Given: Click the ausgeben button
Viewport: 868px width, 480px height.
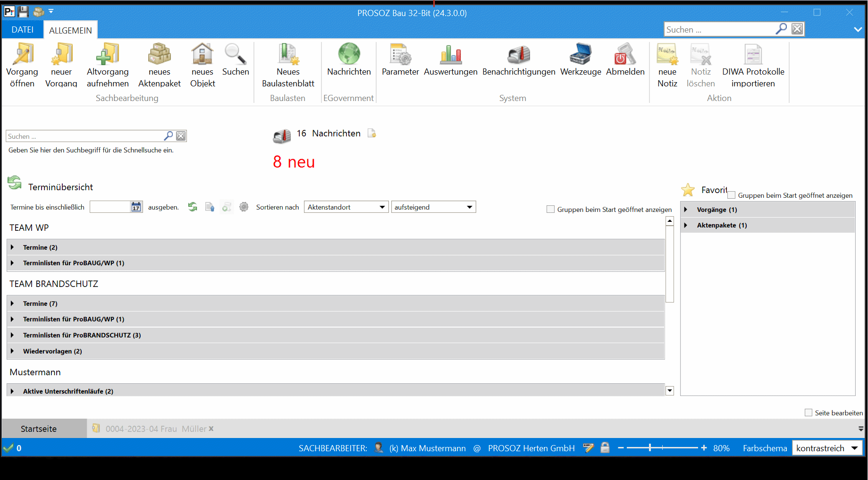Looking at the screenshot, I should (x=163, y=207).
